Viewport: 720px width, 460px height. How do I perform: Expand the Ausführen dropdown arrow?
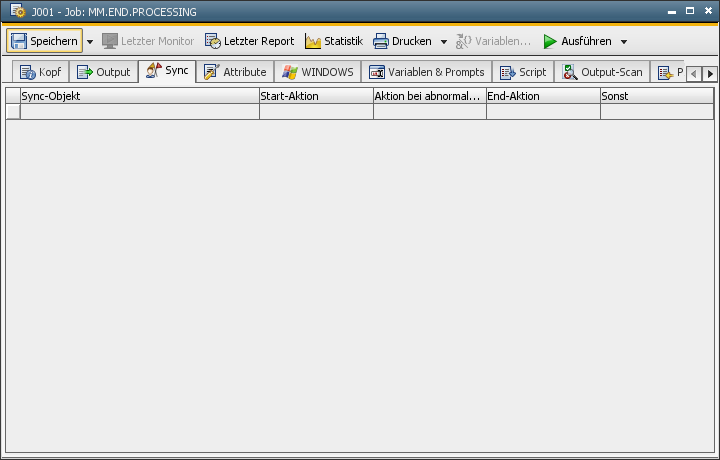point(624,42)
